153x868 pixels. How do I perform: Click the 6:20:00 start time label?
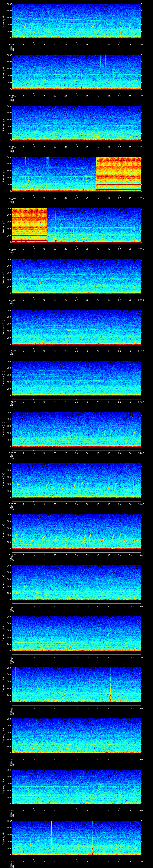coord(12,351)
